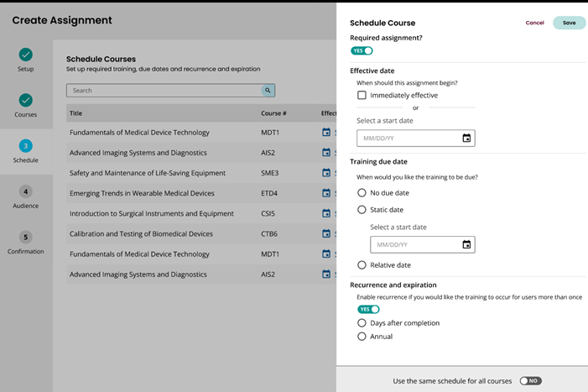Screen dimensions: 588x392
Task: Click calendar icon in CTB6 row
Action: [x=326, y=233]
